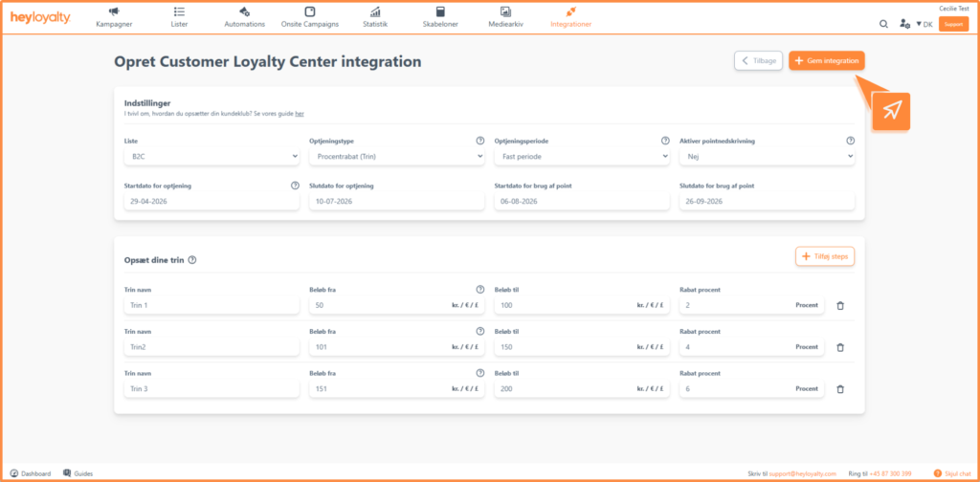
Task: Open help icon for Aktiver pointnedskrivning
Action: point(850,141)
